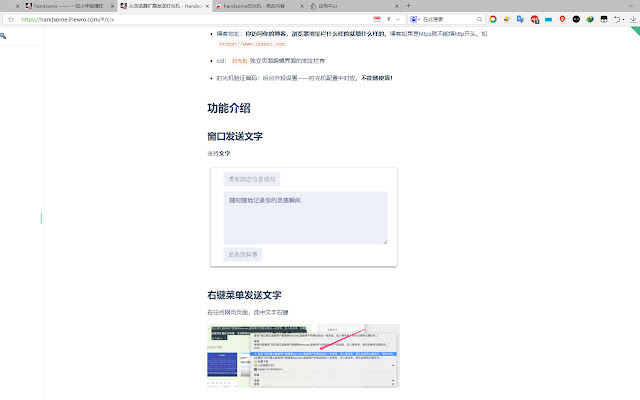The image size is (640, 400).
Task: Open the red map pin extension icon
Action: pos(562,19)
